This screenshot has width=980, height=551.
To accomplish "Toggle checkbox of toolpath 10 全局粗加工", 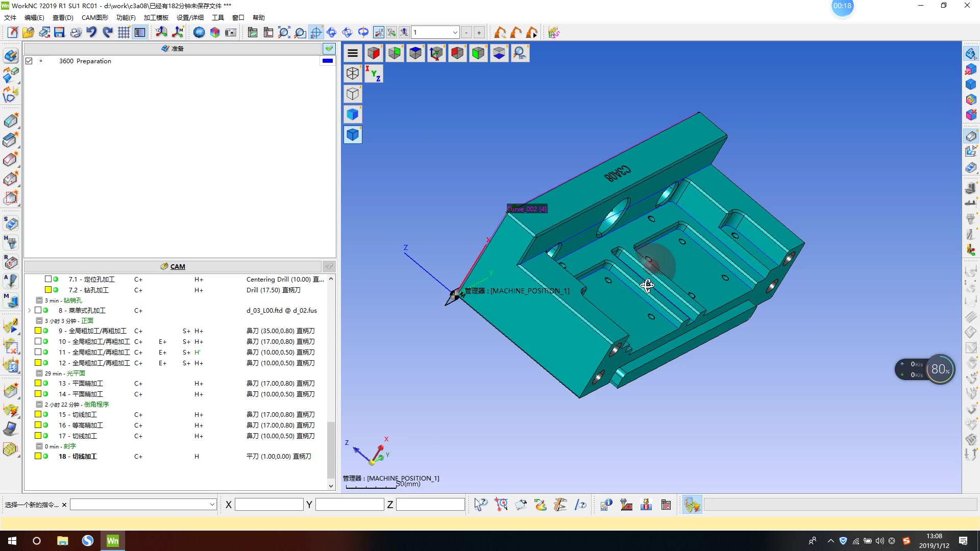I will [x=38, y=341].
